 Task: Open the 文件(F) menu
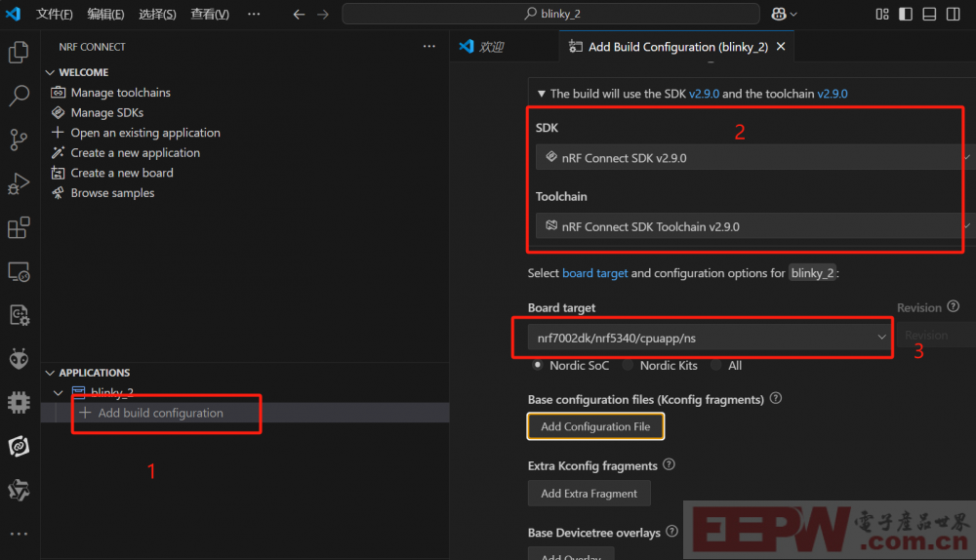tap(54, 14)
